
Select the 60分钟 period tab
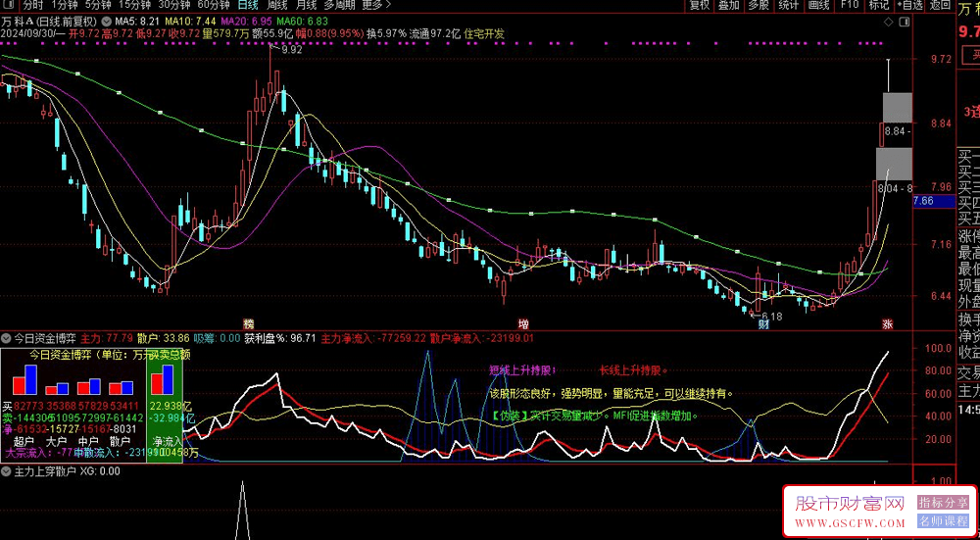pyautogui.click(x=213, y=5)
